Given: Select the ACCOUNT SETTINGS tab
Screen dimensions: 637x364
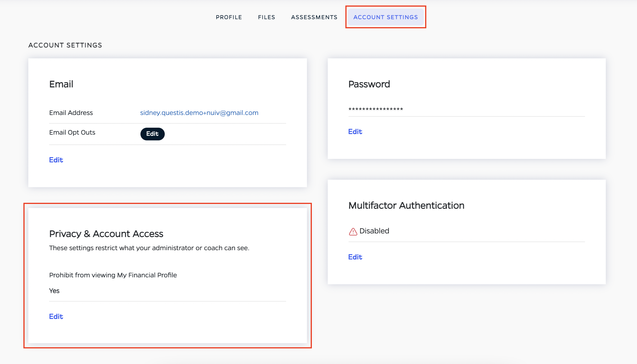Looking at the screenshot, I should (386, 17).
